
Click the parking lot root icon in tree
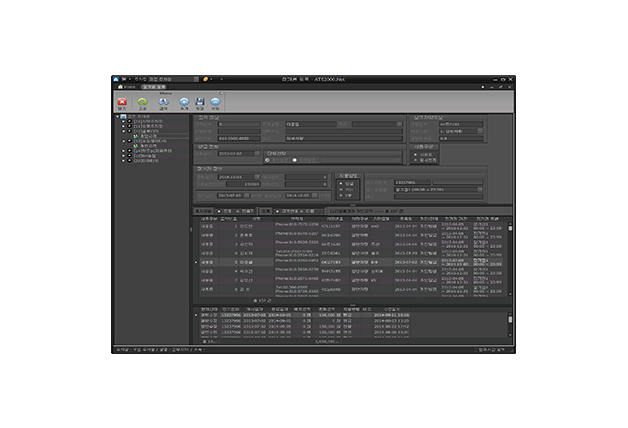[x=123, y=117]
